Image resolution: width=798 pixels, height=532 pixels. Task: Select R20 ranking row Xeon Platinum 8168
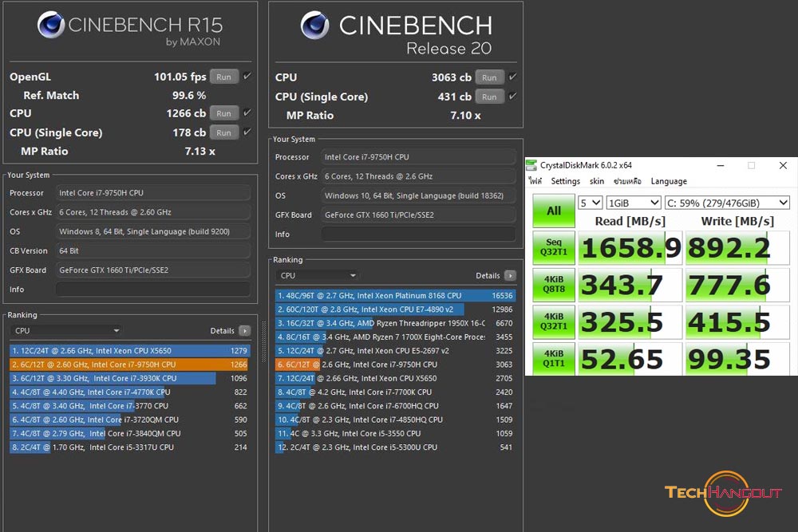coord(396,295)
